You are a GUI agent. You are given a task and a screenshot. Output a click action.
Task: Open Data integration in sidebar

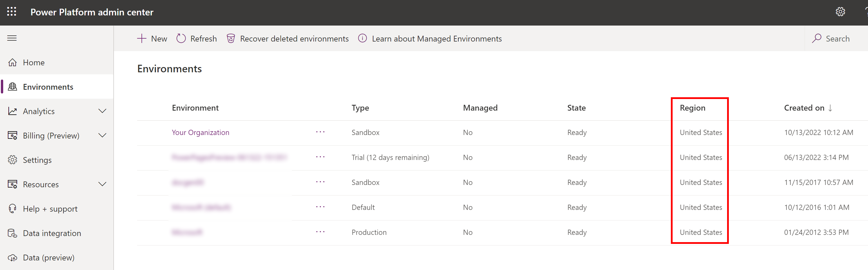(52, 233)
